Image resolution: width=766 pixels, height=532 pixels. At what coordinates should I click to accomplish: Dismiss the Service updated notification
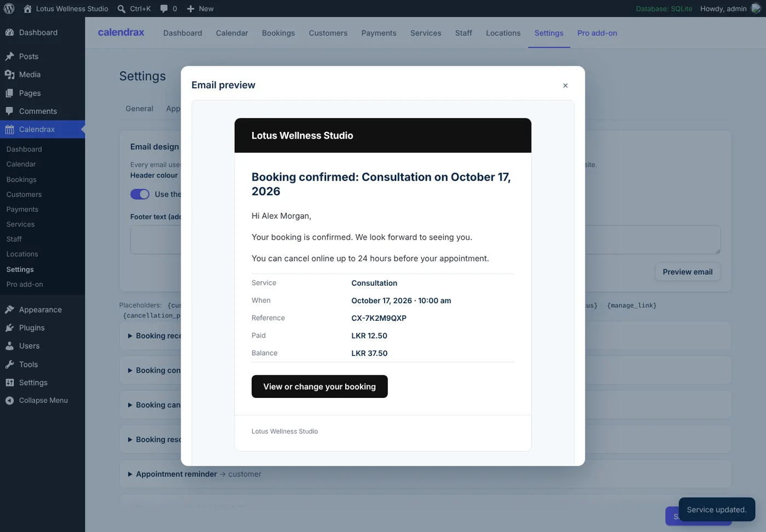(x=717, y=510)
